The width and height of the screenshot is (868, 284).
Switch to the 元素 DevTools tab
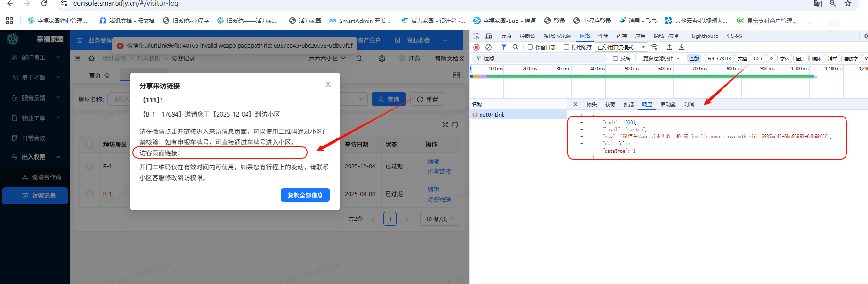[x=506, y=36]
